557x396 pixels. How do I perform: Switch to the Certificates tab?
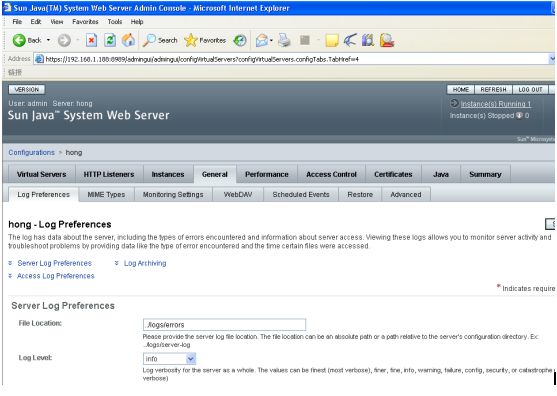pos(393,174)
